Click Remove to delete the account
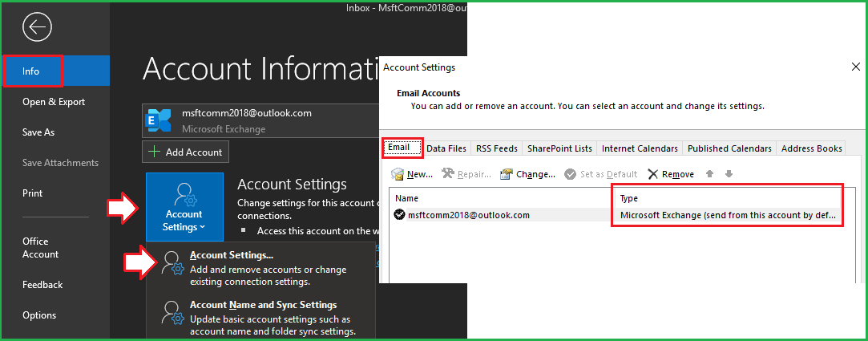 click(671, 174)
